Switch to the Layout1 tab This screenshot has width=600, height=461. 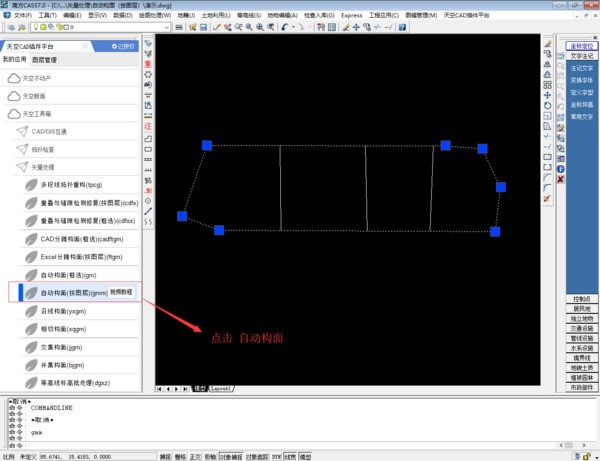click(x=222, y=388)
